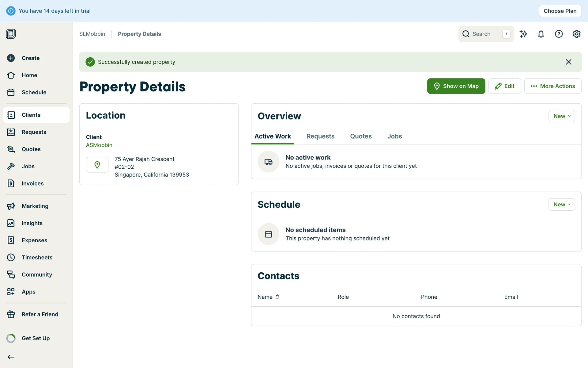This screenshot has height=368, width=588.
Task: Click the Show on Map button
Action: 456,86
